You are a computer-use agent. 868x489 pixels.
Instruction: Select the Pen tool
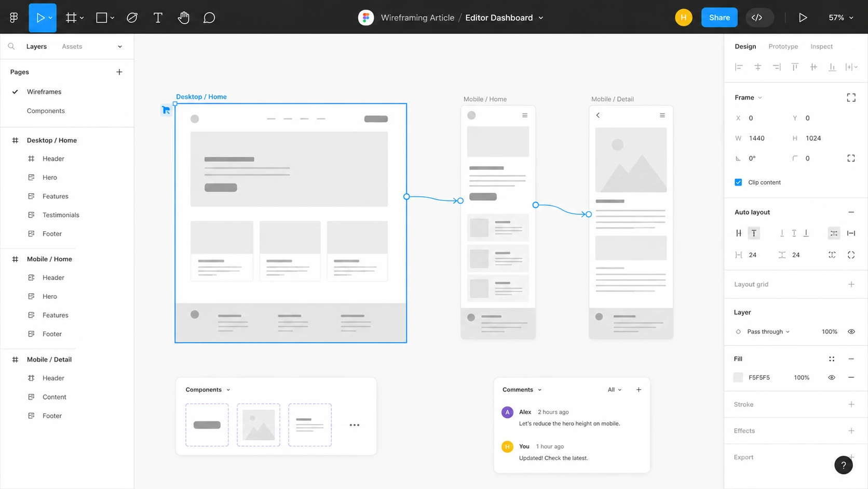(x=132, y=18)
